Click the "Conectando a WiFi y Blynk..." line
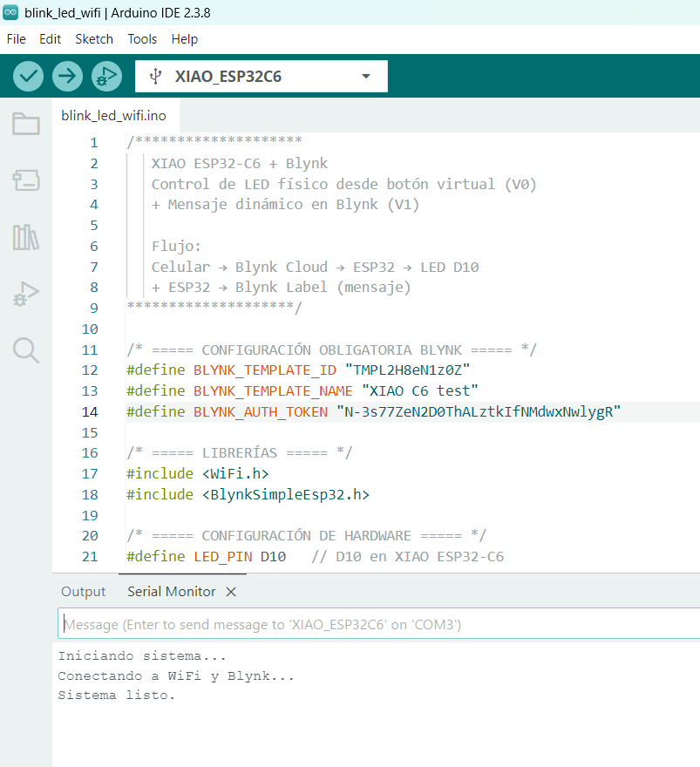This screenshot has width=700, height=767. click(x=176, y=676)
